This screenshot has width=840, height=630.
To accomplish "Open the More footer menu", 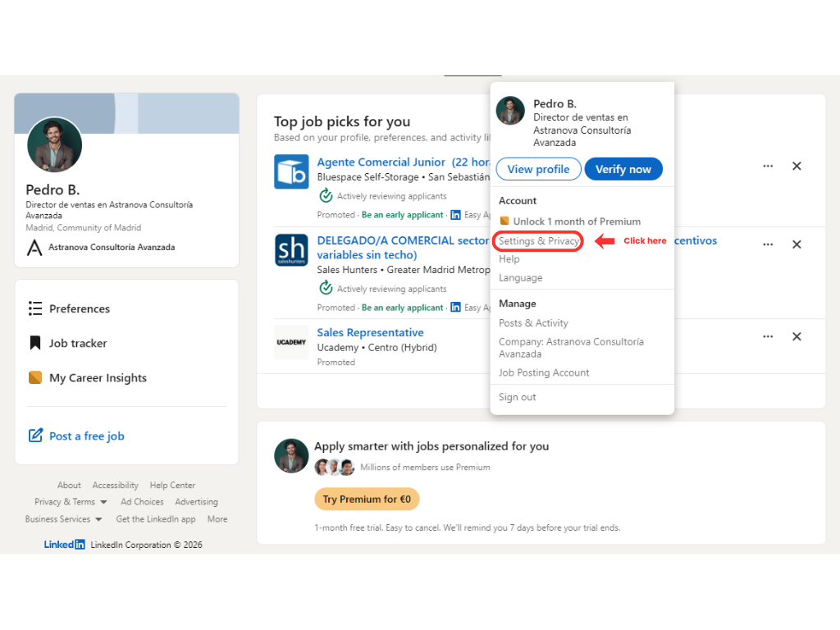I will coord(217,519).
